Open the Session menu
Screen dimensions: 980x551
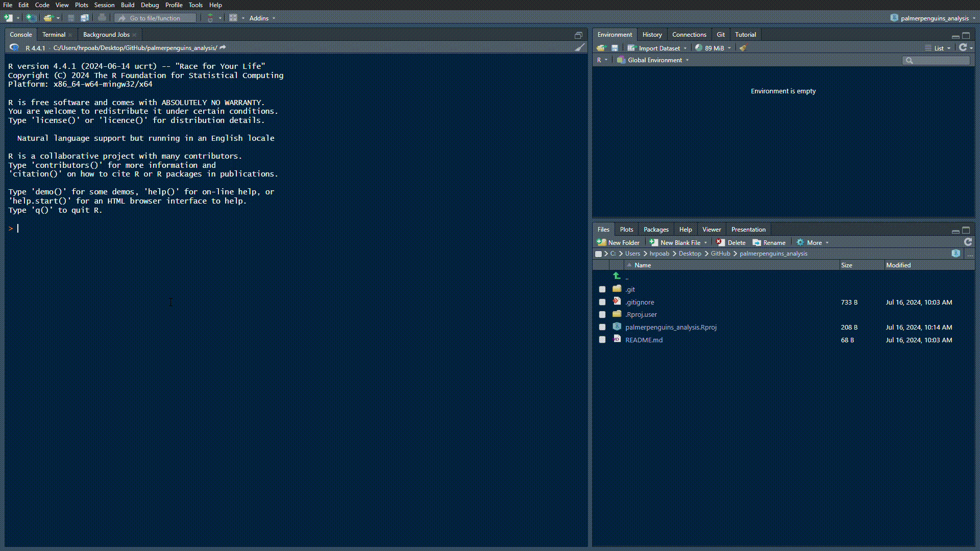(104, 5)
